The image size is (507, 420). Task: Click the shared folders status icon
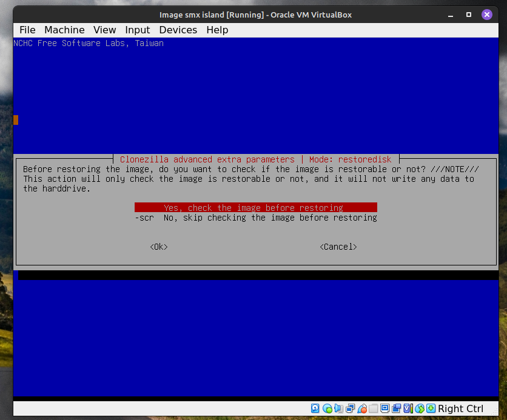(x=374, y=408)
